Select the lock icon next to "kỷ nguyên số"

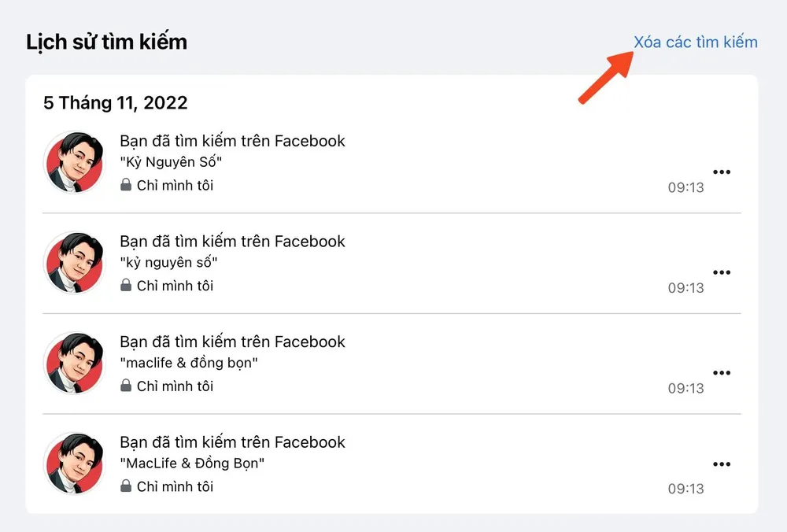(126, 286)
